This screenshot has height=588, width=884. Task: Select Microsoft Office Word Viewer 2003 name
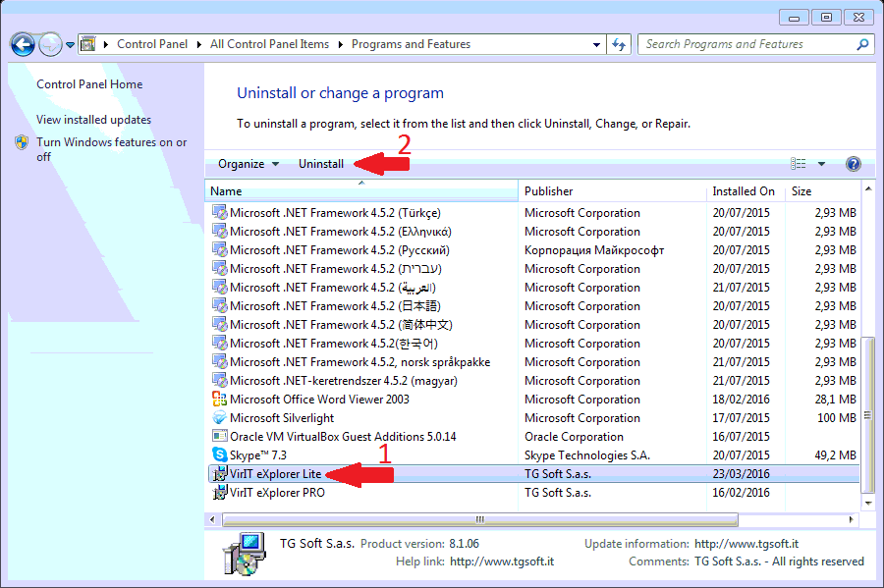click(319, 400)
